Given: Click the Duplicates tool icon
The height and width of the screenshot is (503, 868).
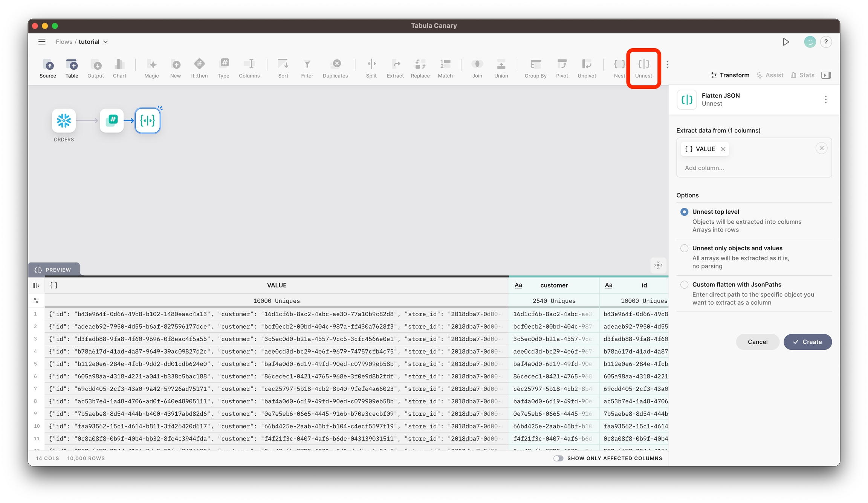Looking at the screenshot, I should (335, 68).
